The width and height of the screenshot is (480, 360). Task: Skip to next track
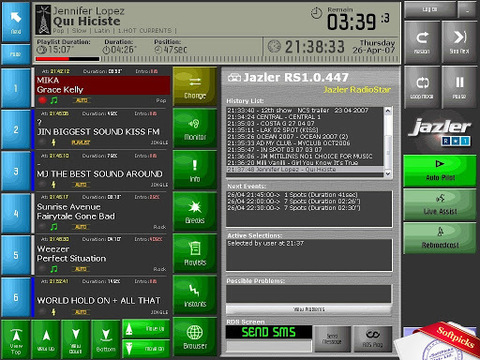[x=459, y=42]
